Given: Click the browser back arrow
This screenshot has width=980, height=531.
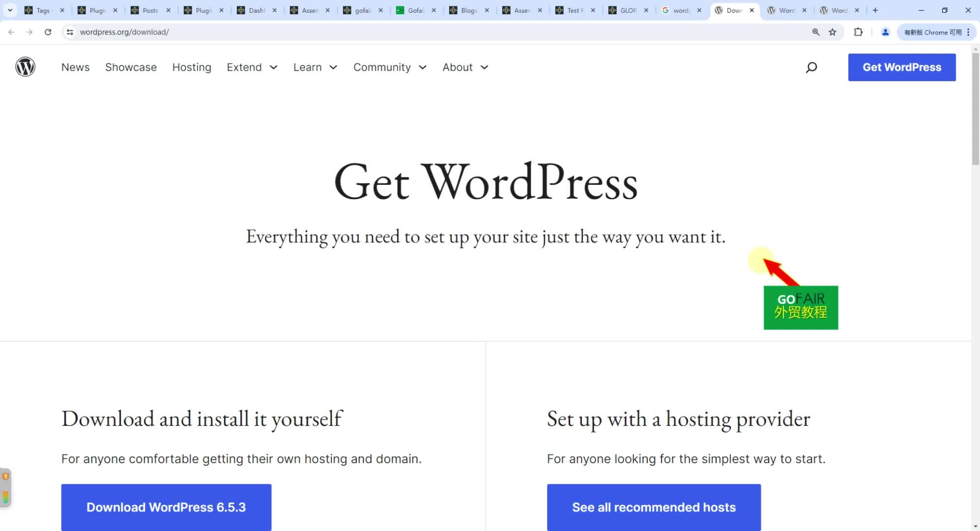Looking at the screenshot, I should pos(11,32).
